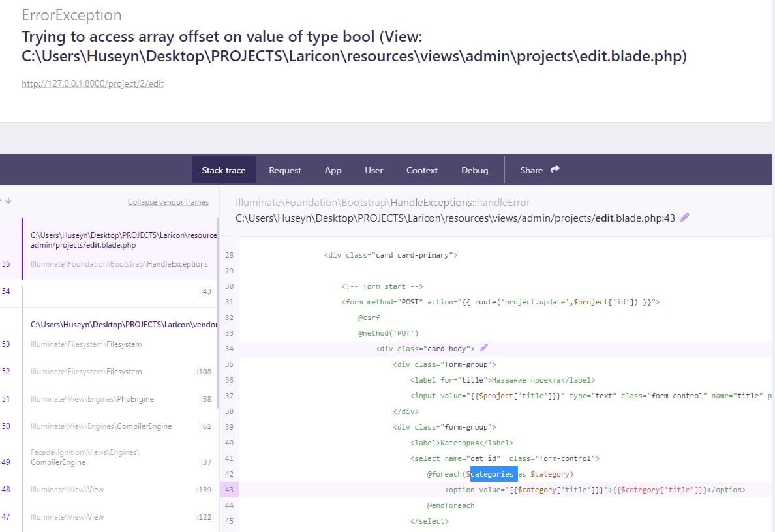Screen dimensions: 775x532
Task: Click the pencil icon on code line 34
Action: click(484, 348)
